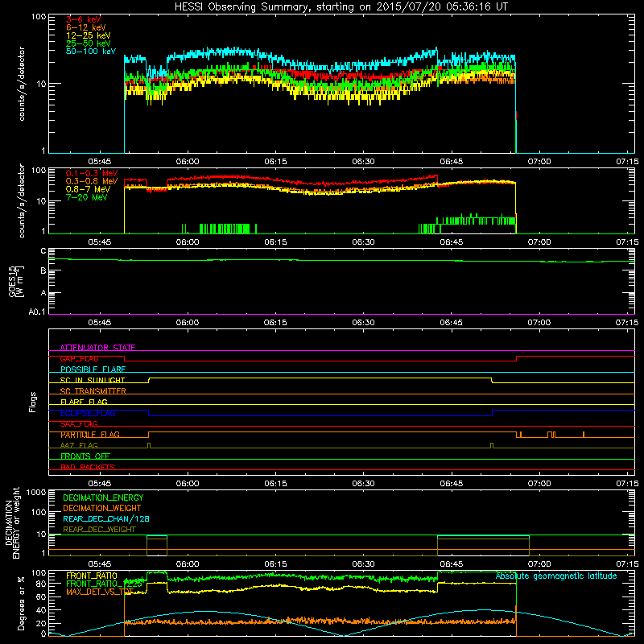Click the Absolute geomagnetic latitude label

[x=556, y=576]
